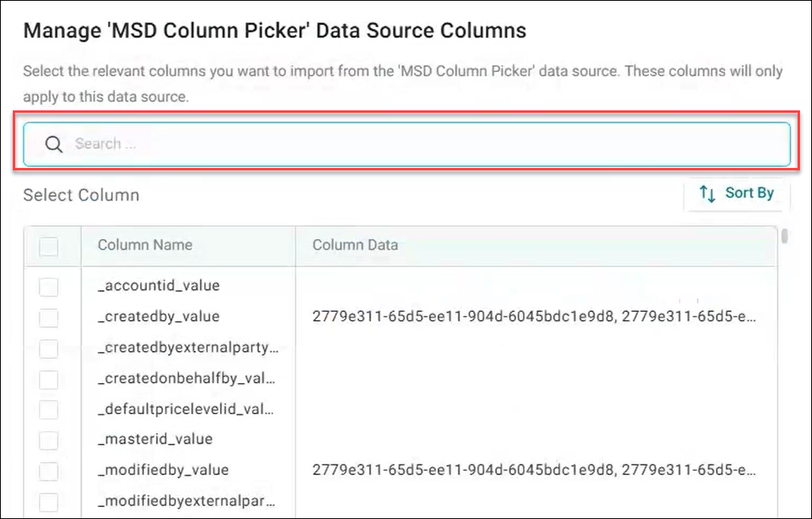
Task: Toggle the select-all columns header checkbox
Action: coord(49,246)
